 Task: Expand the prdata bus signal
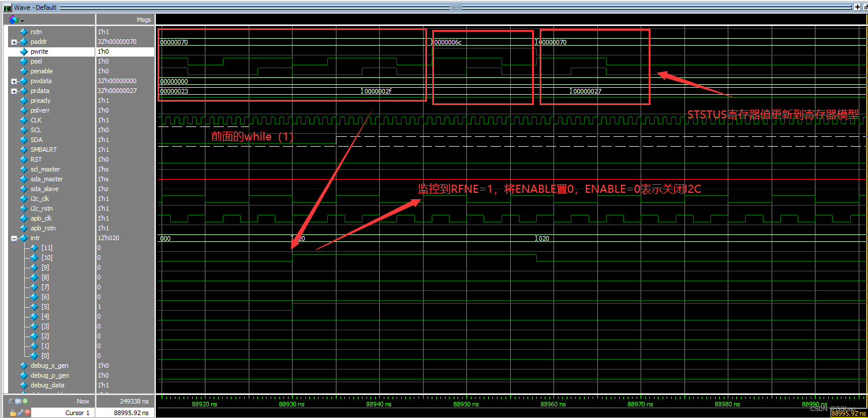click(14, 91)
